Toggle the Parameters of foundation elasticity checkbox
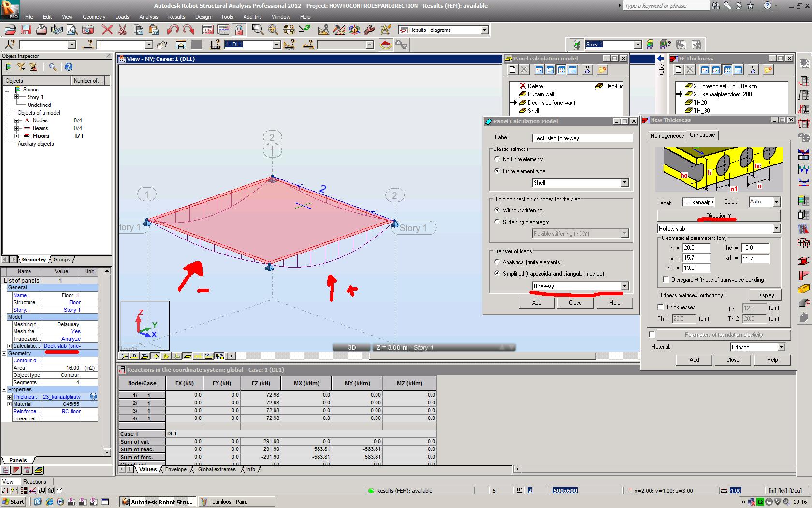Image resolution: width=812 pixels, height=508 pixels. (652, 334)
